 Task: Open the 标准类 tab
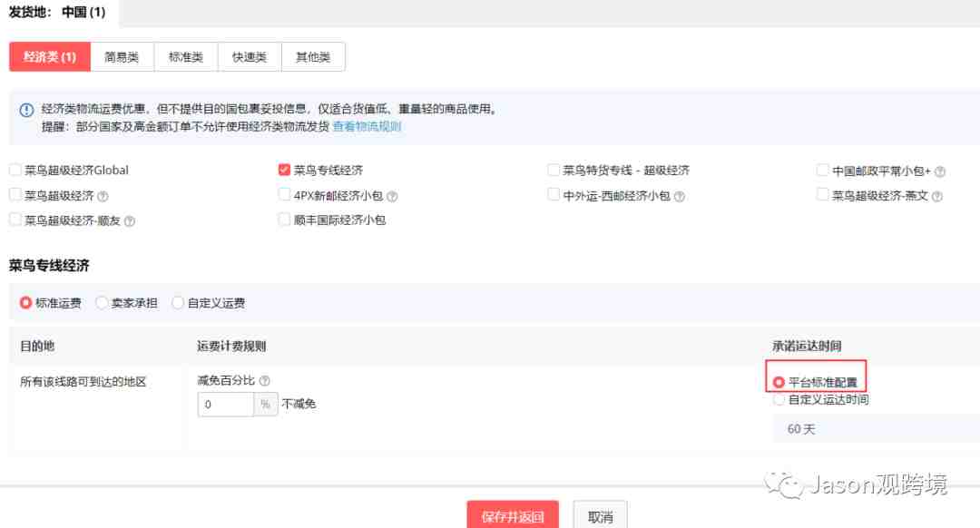click(186, 57)
